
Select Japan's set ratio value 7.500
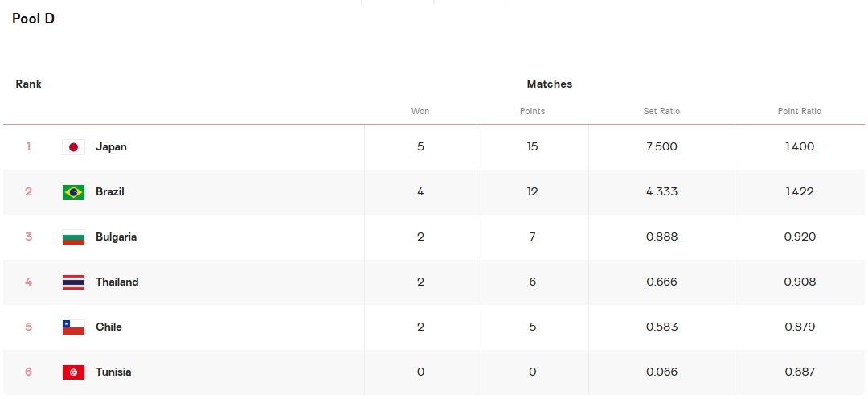point(661,147)
